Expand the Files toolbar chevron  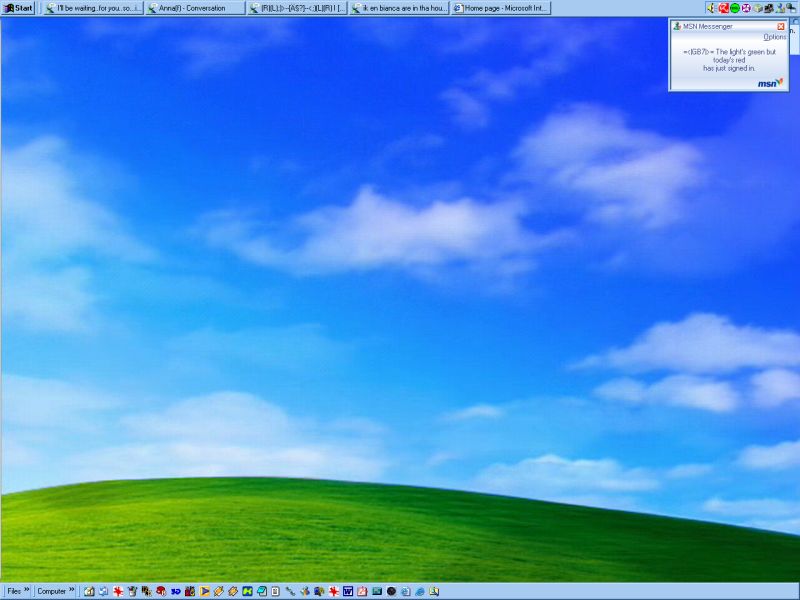click(27, 591)
